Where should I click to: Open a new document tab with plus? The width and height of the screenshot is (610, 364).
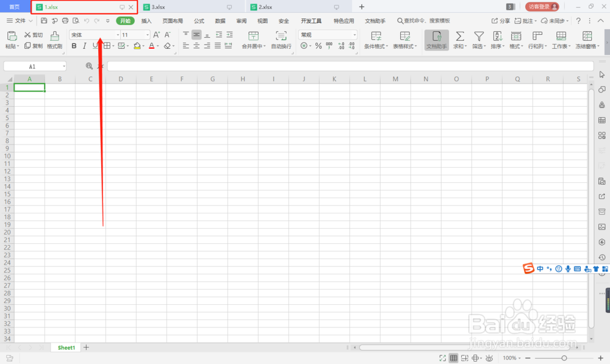[x=361, y=7]
